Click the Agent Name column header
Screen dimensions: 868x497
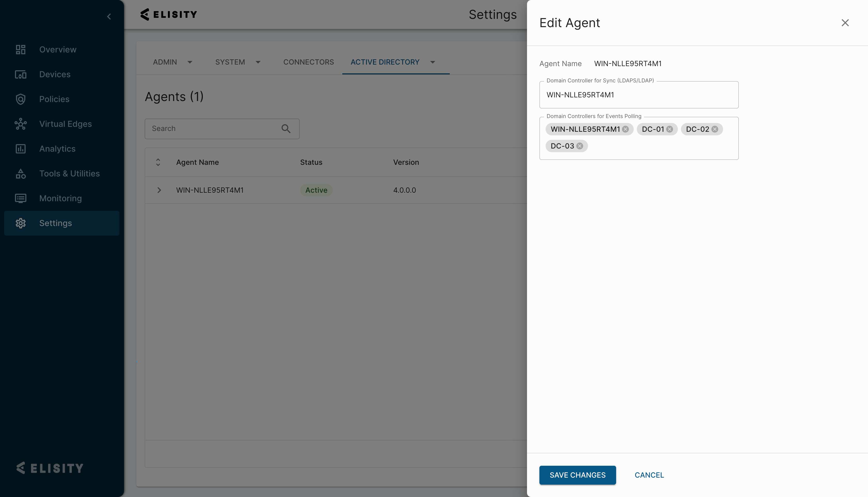tap(197, 162)
